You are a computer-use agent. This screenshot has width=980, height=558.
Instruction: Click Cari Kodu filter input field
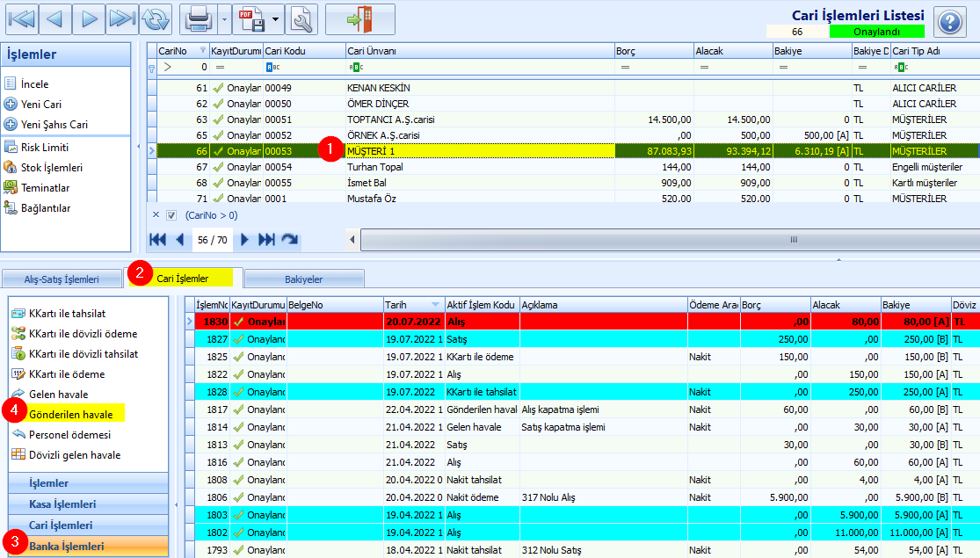point(304,67)
